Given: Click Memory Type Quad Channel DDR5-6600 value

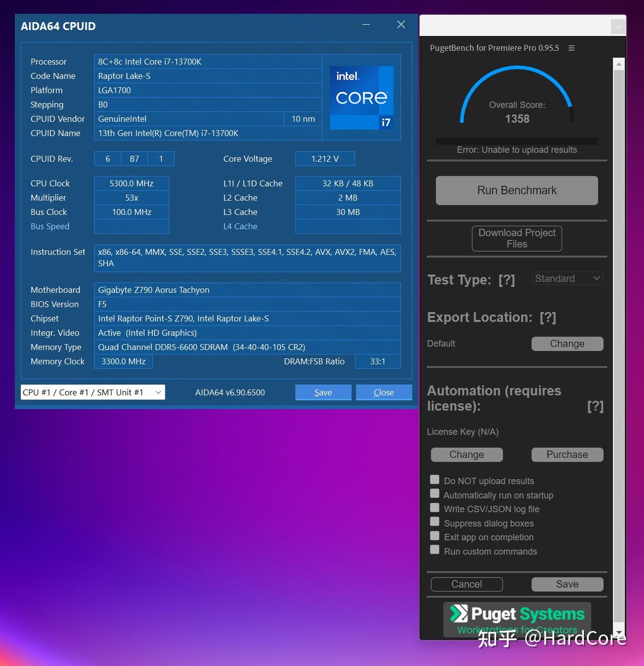Looking at the screenshot, I should click(x=248, y=347).
